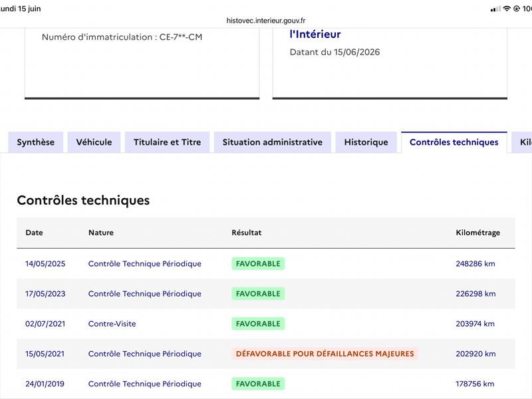The width and height of the screenshot is (532, 399).
Task: Select the 248286 km mileage value
Action: click(475, 263)
